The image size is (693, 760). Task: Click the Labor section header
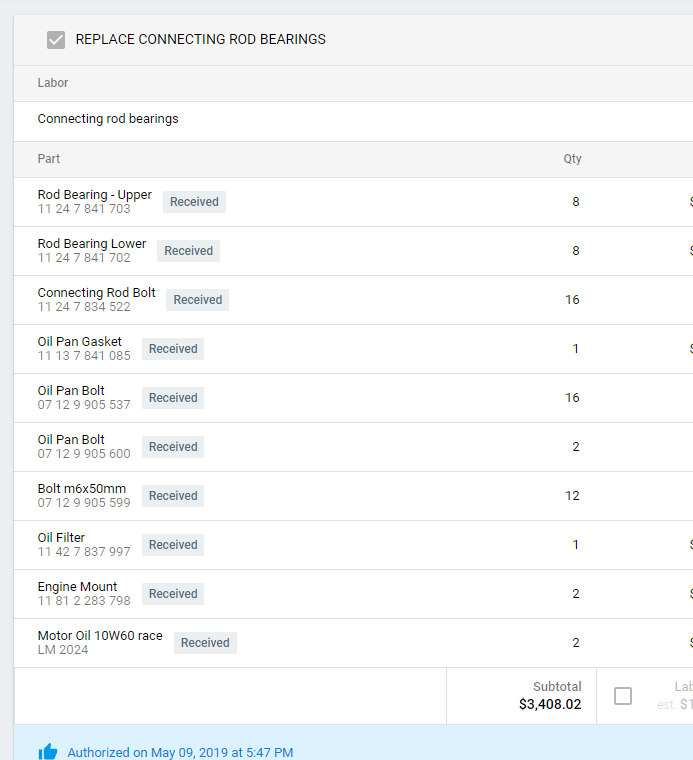coord(53,83)
